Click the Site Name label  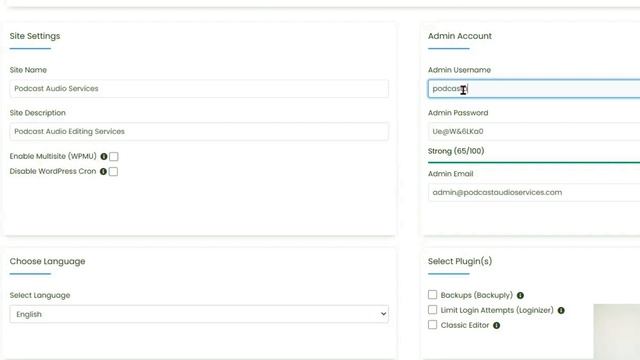click(28, 70)
